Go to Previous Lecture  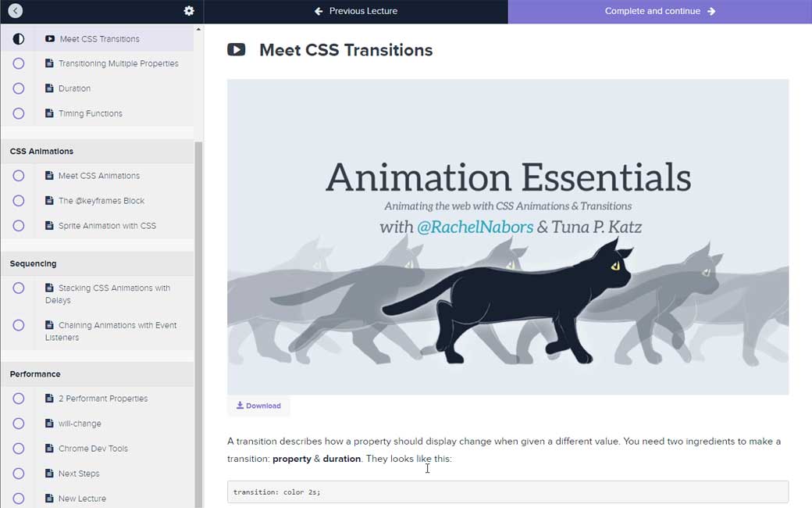[356, 11]
